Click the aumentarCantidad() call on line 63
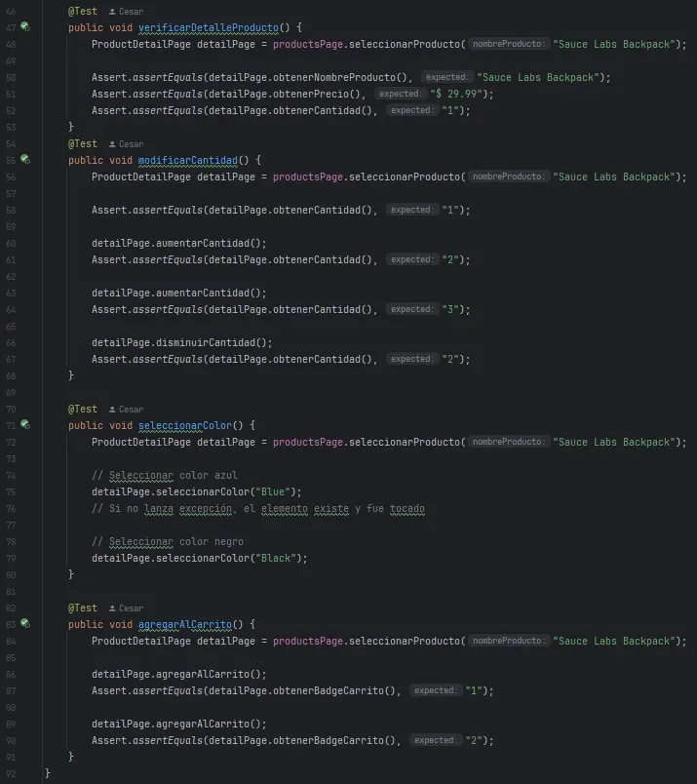This screenshot has width=697, height=784. pyautogui.click(x=211, y=293)
